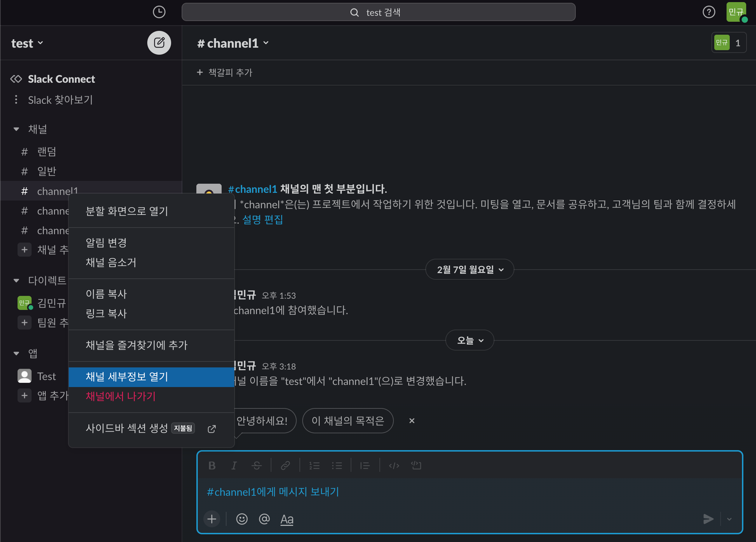Click the test 검색 search field

point(378,12)
